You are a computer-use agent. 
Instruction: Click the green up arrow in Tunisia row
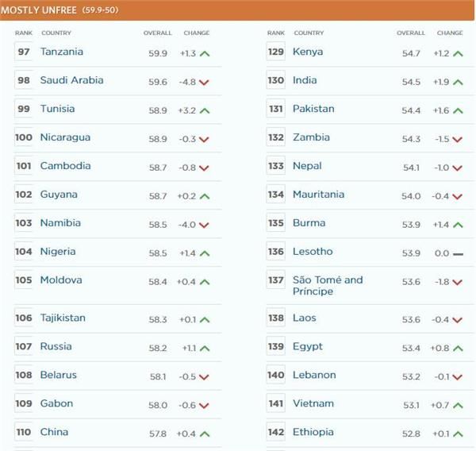[x=205, y=110]
